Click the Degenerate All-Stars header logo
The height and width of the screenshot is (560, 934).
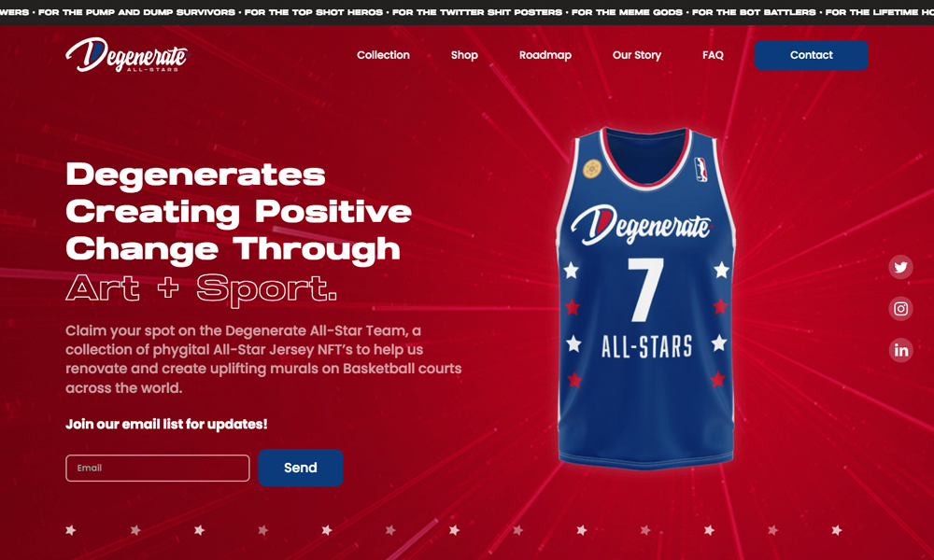pos(127,55)
